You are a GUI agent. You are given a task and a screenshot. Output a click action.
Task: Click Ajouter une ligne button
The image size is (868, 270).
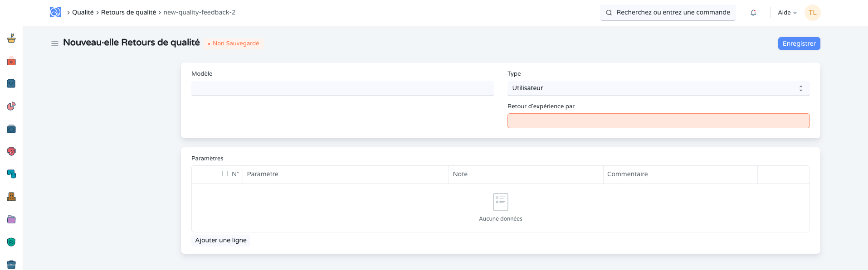click(x=221, y=240)
